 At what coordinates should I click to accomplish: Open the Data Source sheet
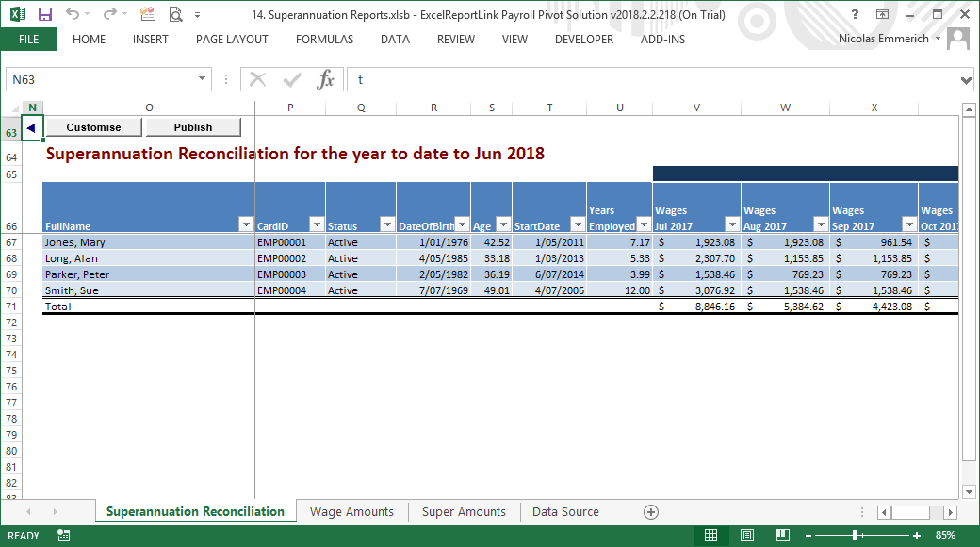564,511
